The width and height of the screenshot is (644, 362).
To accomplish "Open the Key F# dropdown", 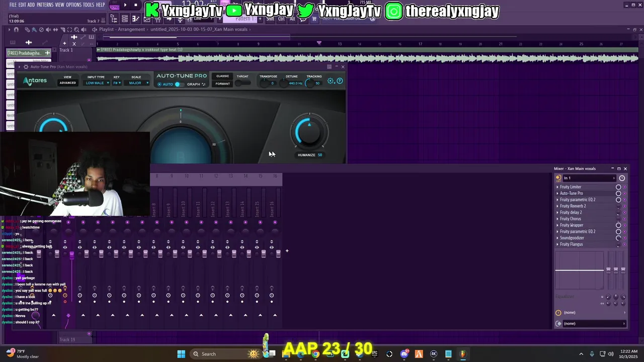I will (117, 83).
